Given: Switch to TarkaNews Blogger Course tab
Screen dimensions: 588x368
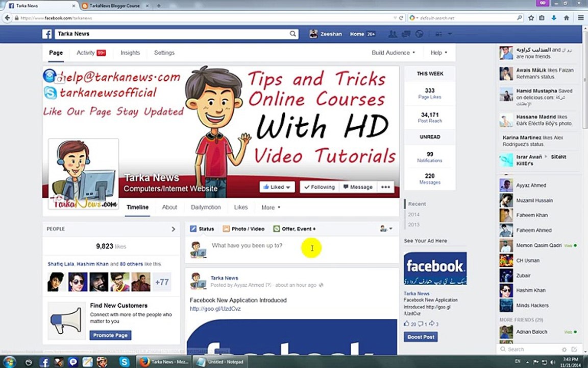Looking at the screenshot, I should click(115, 6).
